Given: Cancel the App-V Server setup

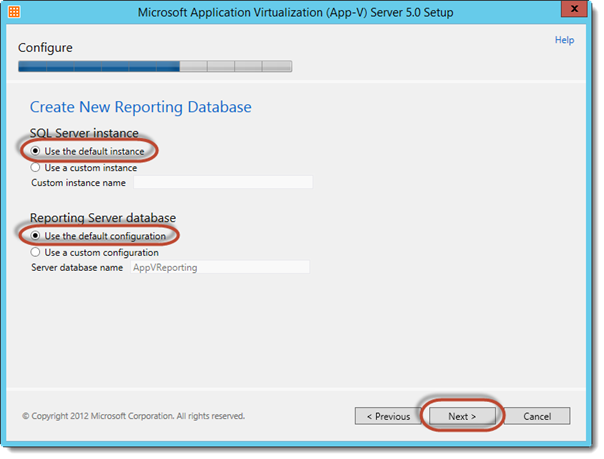Looking at the screenshot, I should pyautogui.click(x=537, y=416).
